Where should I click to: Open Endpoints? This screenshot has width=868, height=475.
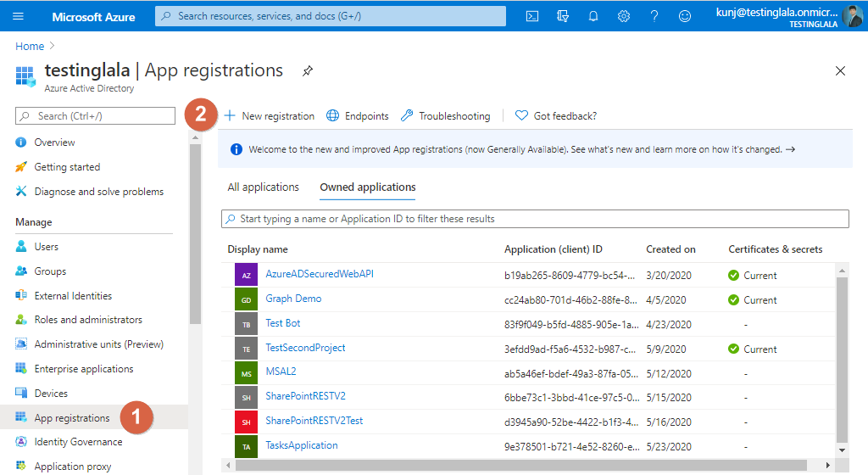pos(358,115)
